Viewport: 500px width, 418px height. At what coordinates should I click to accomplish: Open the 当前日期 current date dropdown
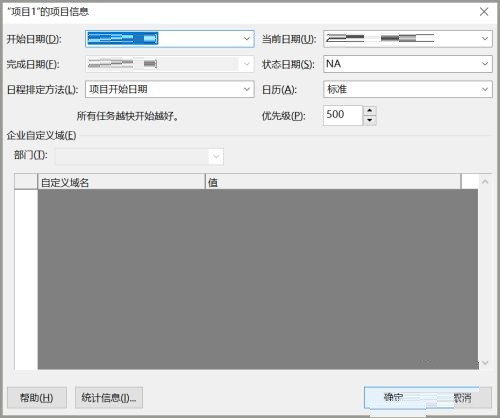tap(485, 39)
